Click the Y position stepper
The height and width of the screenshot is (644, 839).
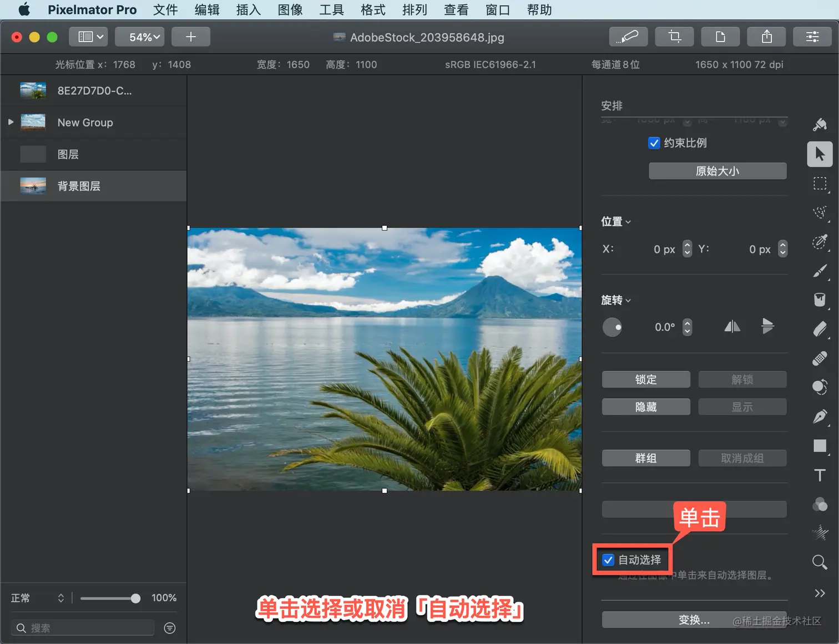click(x=782, y=249)
